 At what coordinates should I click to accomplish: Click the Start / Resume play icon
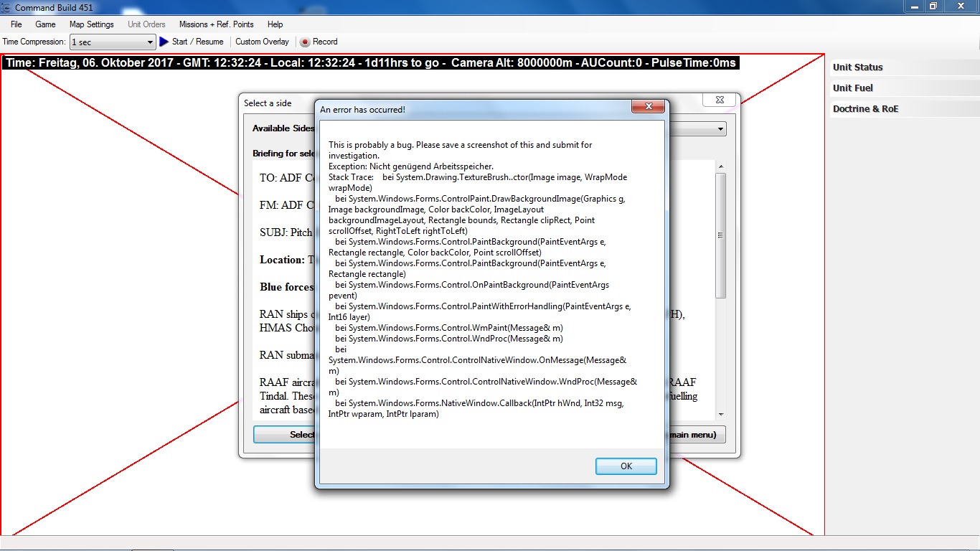(x=164, y=42)
